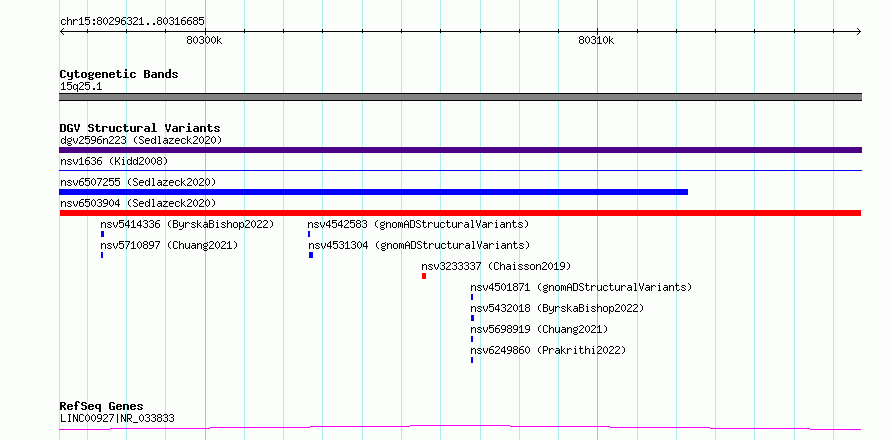890x440 pixels.
Task: Click the nsv5698919 (Chuang2021) label
Action: 539,329
